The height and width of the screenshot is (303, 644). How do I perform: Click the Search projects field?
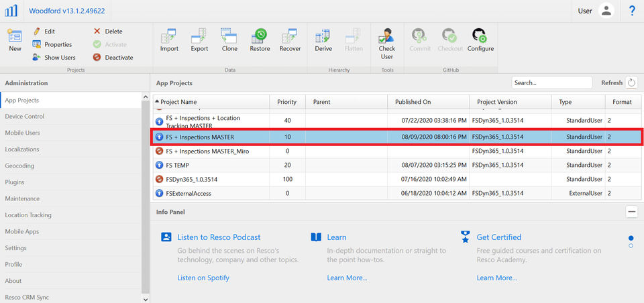(x=552, y=82)
